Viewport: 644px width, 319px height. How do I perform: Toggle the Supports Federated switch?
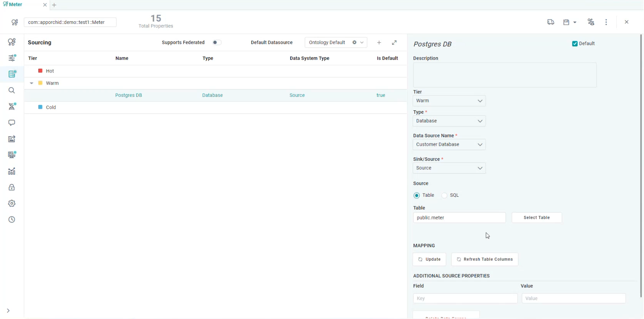click(217, 43)
